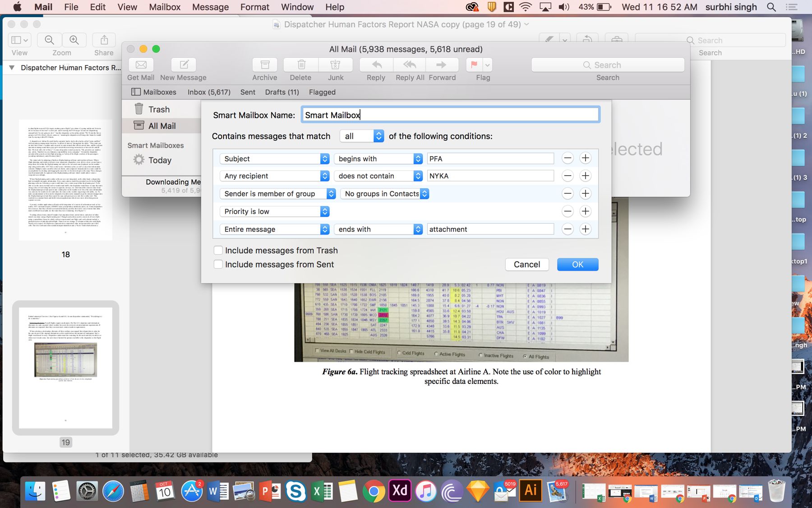Enable Include messages from Trash

tap(218, 250)
